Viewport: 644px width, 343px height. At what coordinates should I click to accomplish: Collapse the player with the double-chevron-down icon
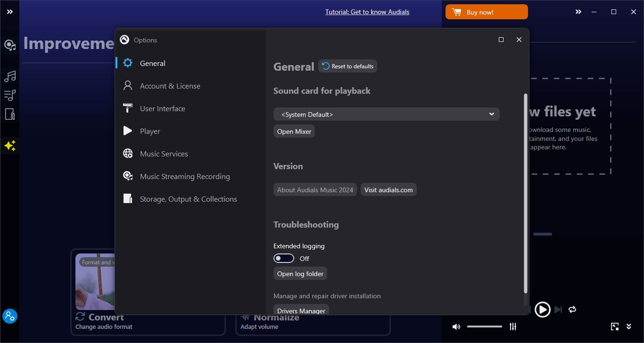click(629, 327)
